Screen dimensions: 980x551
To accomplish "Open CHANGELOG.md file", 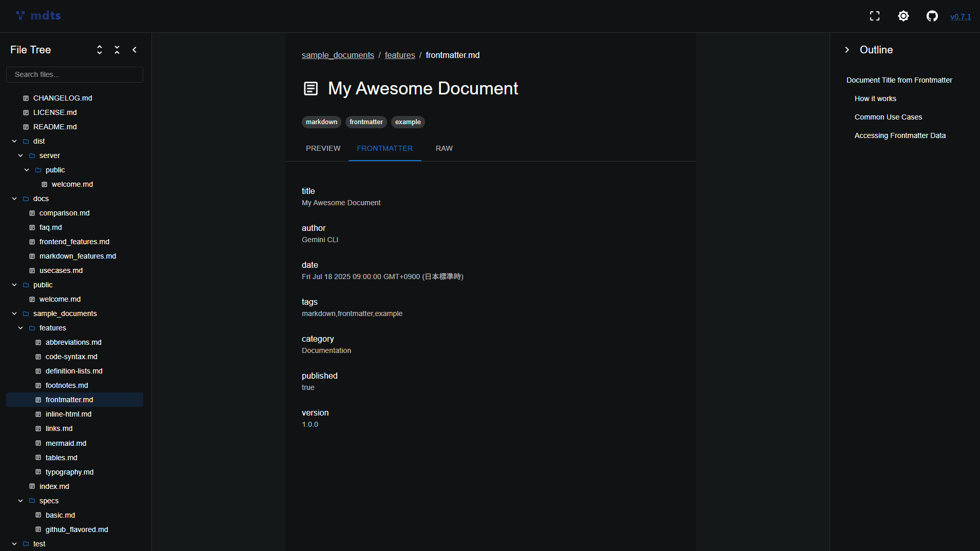I will pos(63,98).
